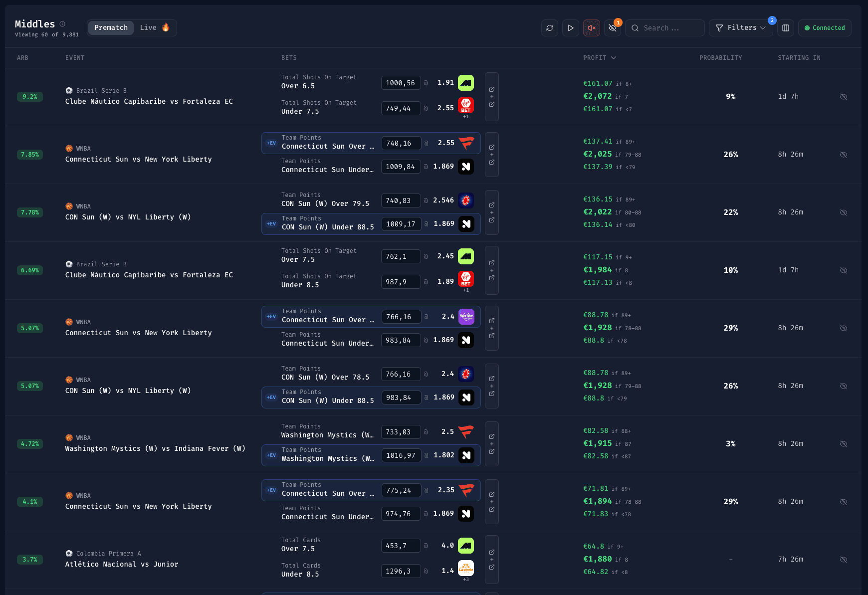Hide the 4.1% Connecticut Sun row

click(x=844, y=502)
